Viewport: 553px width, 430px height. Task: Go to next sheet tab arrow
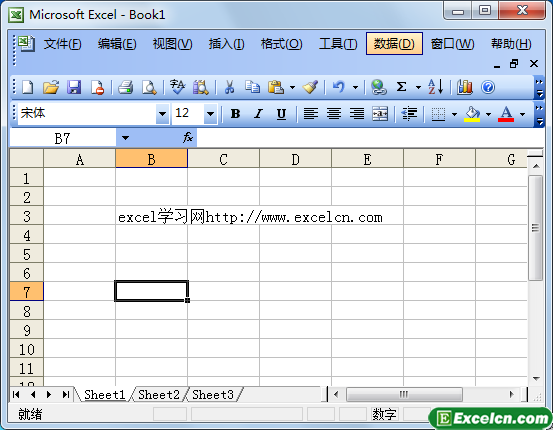tap(49, 394)
